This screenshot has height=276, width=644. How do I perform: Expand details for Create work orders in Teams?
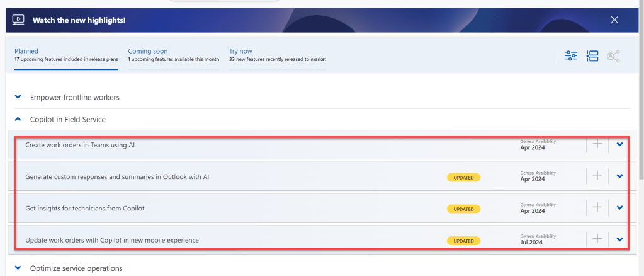(620, 144)
